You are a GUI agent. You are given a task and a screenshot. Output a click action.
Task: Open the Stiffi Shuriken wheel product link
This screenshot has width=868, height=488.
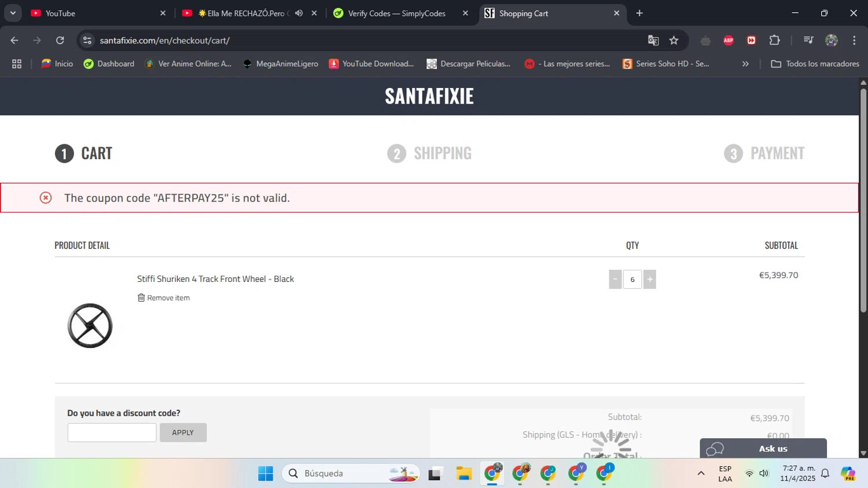215,279
